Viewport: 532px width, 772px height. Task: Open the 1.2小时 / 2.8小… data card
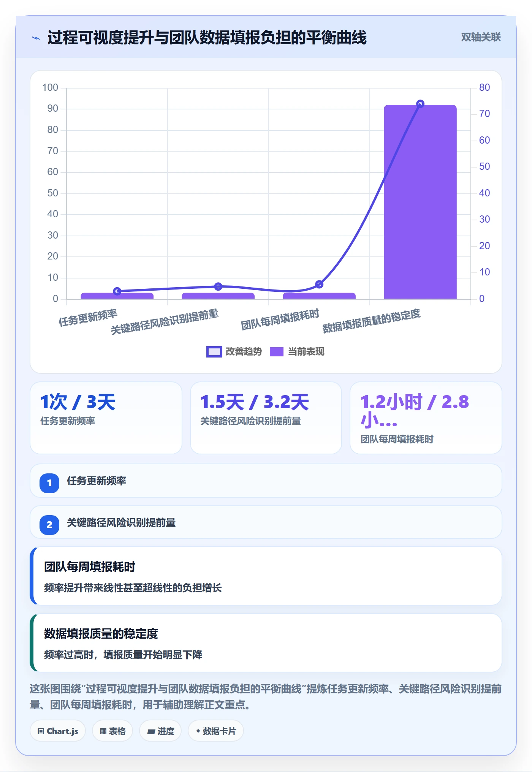(x=426, y=418)
